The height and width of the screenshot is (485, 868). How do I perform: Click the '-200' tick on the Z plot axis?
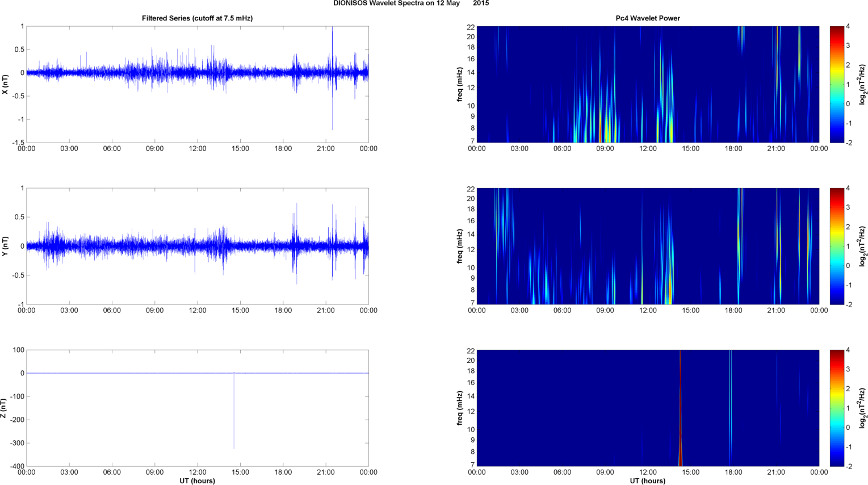(x=18, y=420)
